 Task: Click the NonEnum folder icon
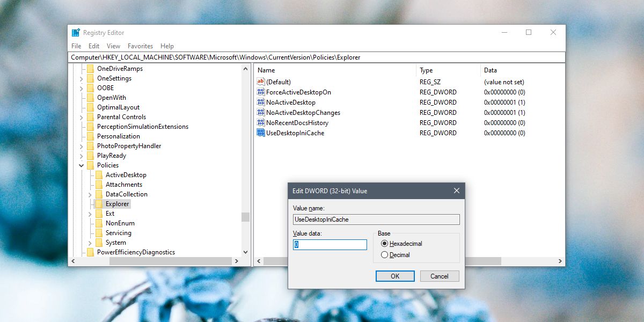(99, 223)
